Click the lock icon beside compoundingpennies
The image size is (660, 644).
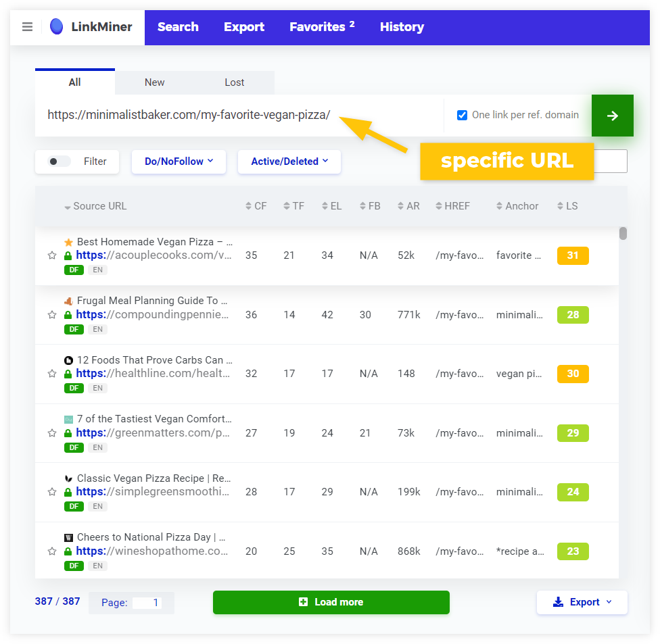point(68,315)
